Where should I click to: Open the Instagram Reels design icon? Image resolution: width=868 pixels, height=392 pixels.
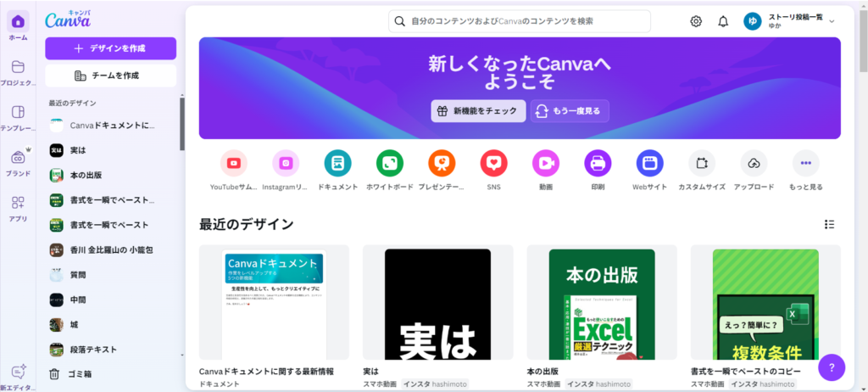tap(286, 163)
